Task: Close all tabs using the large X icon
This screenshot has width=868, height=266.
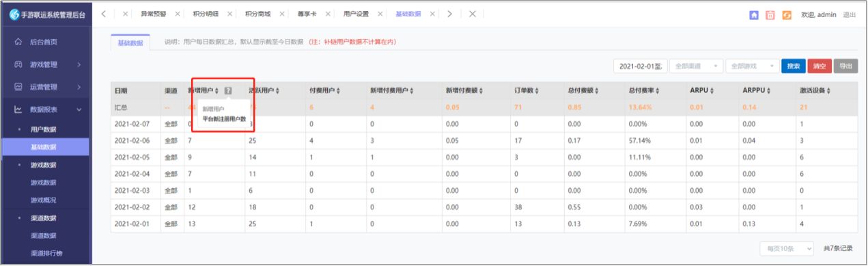Action: 472,14
